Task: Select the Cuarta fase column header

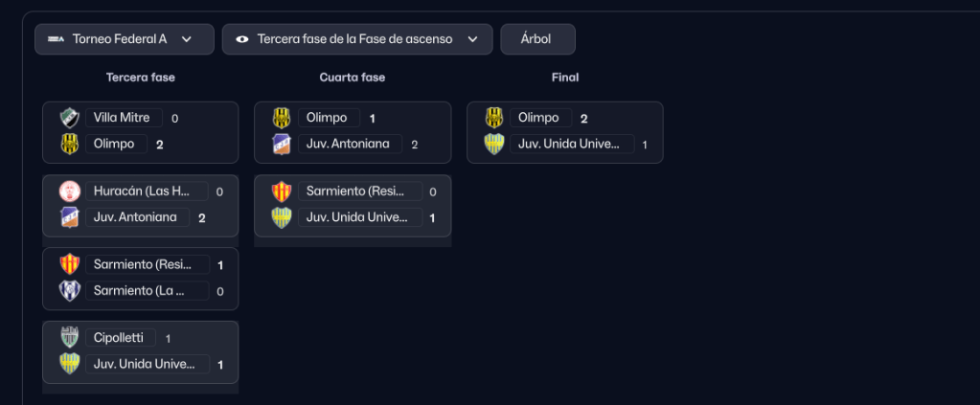Action: (353, 78)
